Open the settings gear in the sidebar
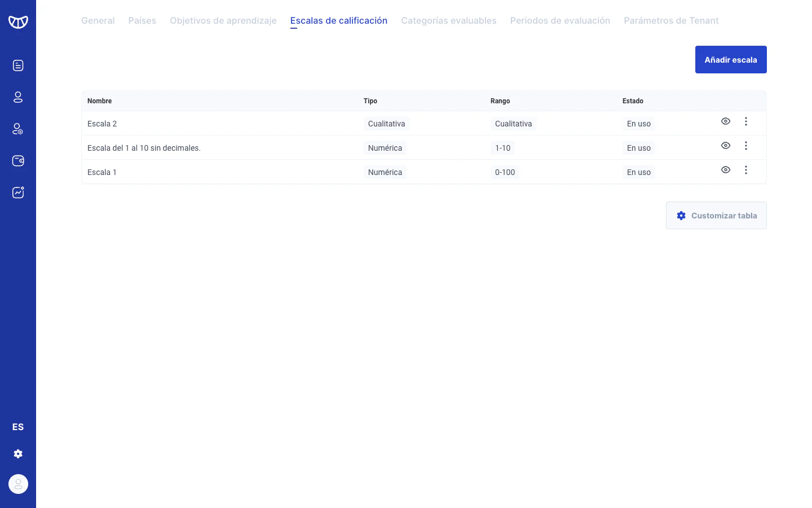 tap(18, 454)
